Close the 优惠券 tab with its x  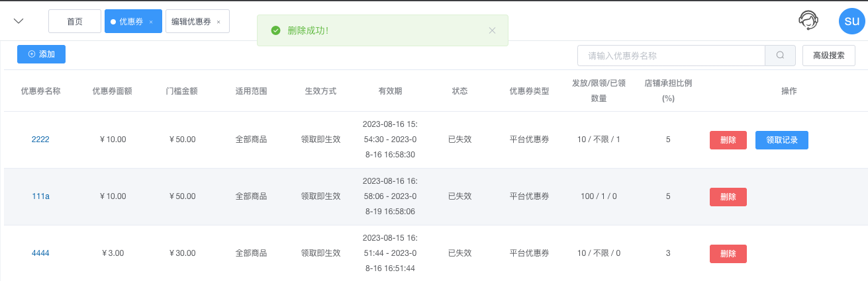(151, 22)
